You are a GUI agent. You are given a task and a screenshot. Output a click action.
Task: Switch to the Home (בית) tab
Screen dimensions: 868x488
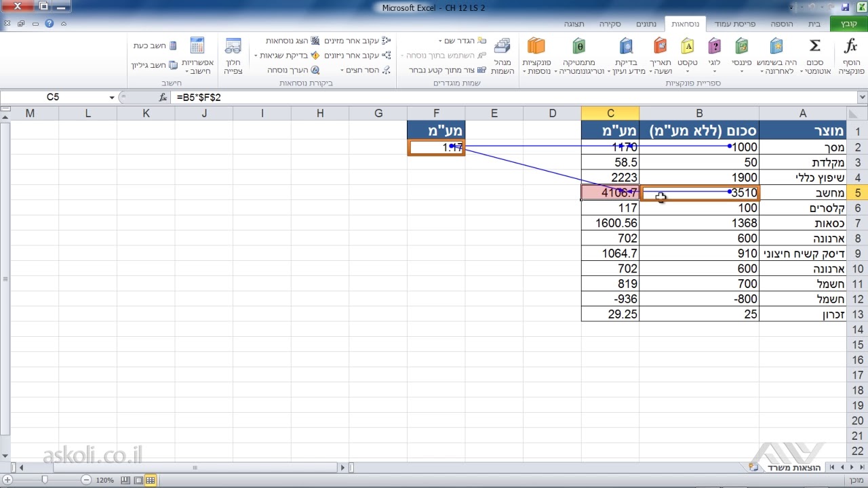[x=814, y=24]
